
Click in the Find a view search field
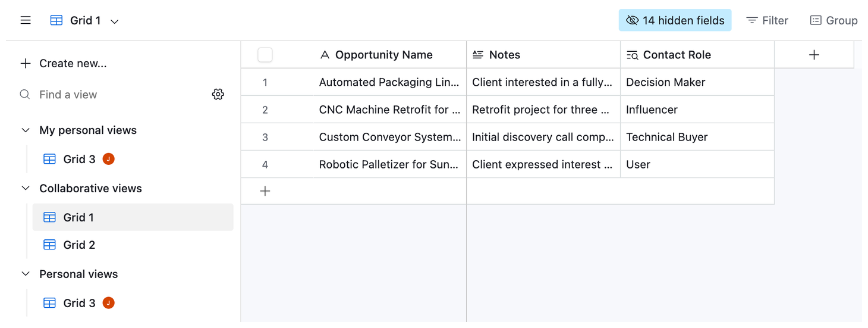(84, 94)
